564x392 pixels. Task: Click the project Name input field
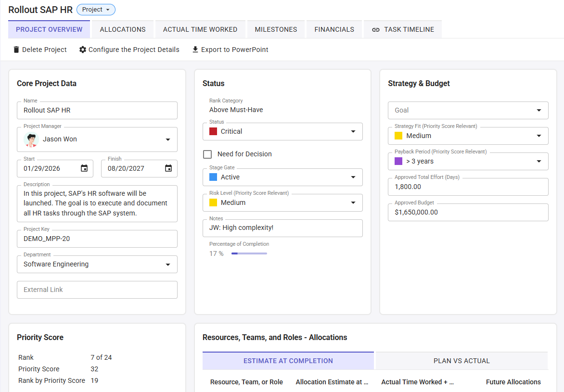[97, 111]
